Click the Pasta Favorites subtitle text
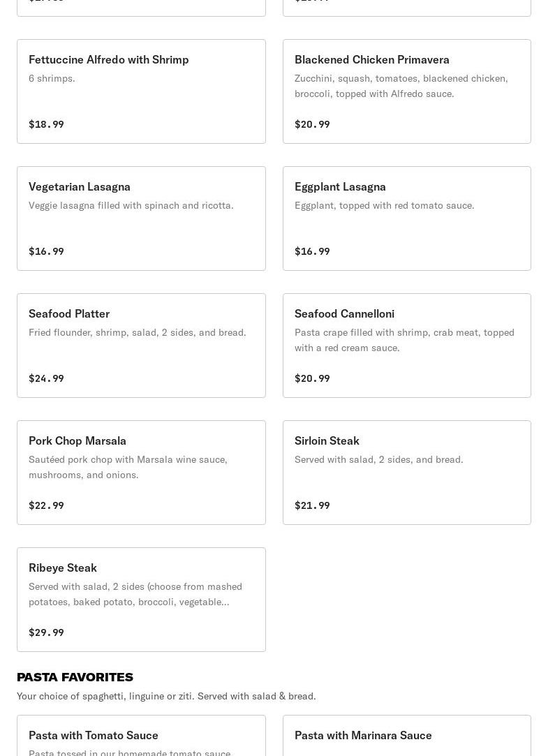 (166, 696)
